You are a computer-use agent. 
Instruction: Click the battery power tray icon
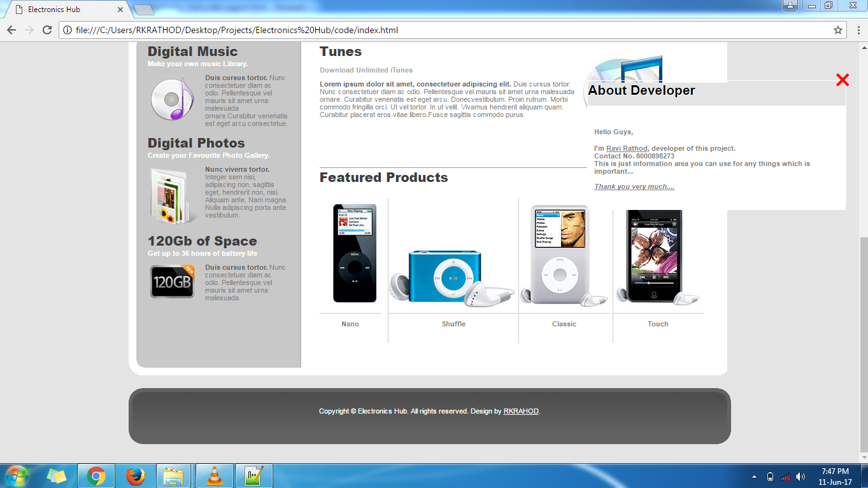[770, 477]
